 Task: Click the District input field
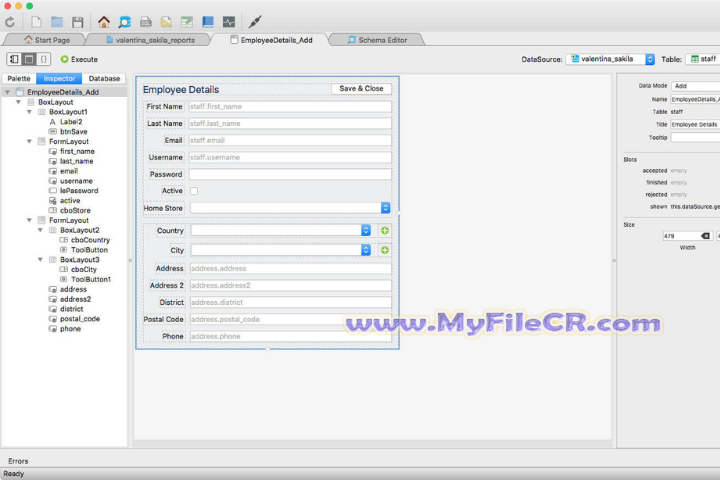click(290, 303)
